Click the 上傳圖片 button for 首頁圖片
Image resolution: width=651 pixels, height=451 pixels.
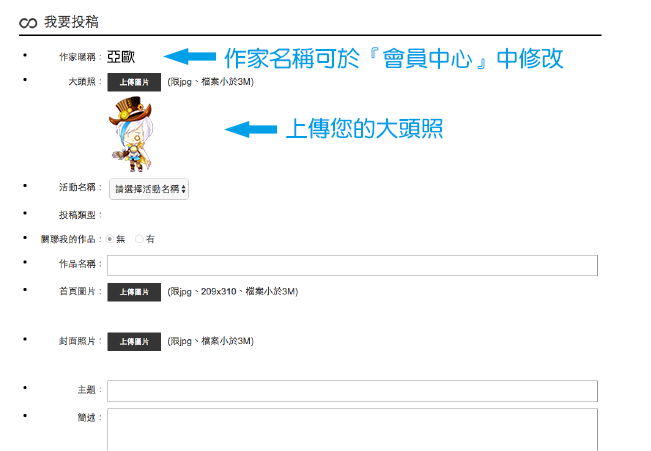[134, 292]
